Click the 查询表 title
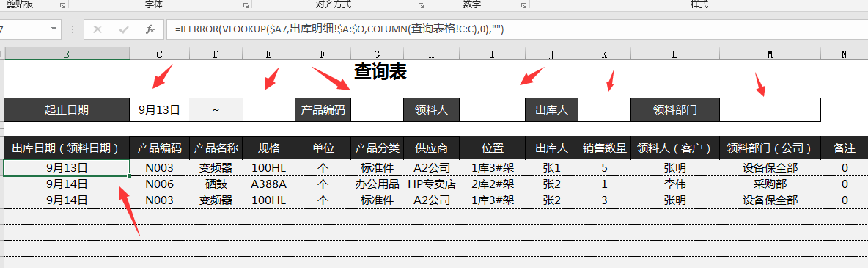The image size is (868, 268). 380,71
